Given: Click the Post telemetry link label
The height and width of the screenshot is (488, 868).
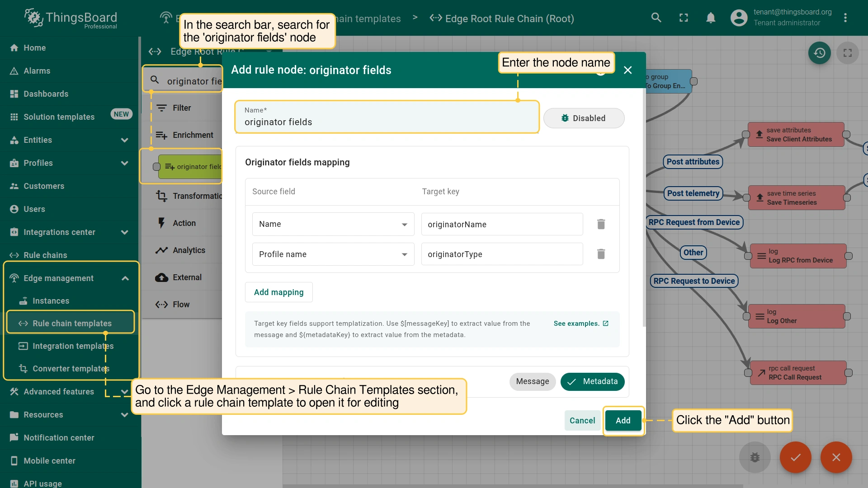Looking at the screenshot, I should 693,193.
